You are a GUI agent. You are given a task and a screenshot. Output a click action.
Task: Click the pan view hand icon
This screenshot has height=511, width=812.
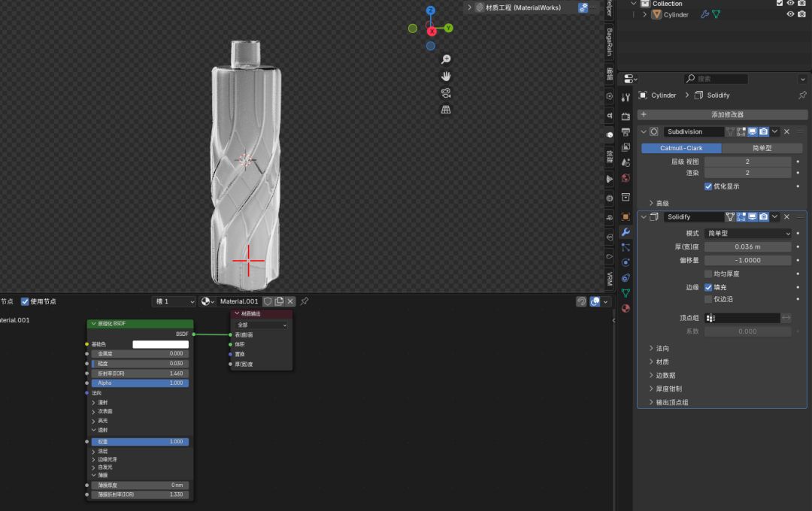(x=446, y=76)
